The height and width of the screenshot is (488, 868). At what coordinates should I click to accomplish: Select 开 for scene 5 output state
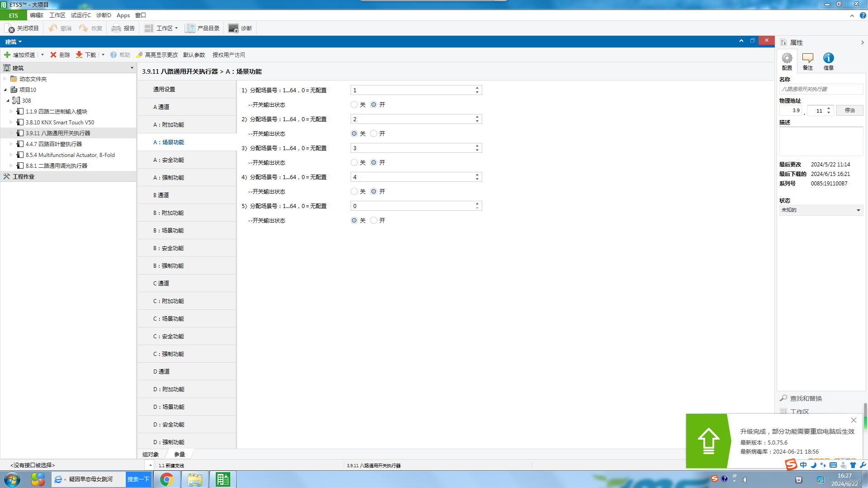coord(374,220)
